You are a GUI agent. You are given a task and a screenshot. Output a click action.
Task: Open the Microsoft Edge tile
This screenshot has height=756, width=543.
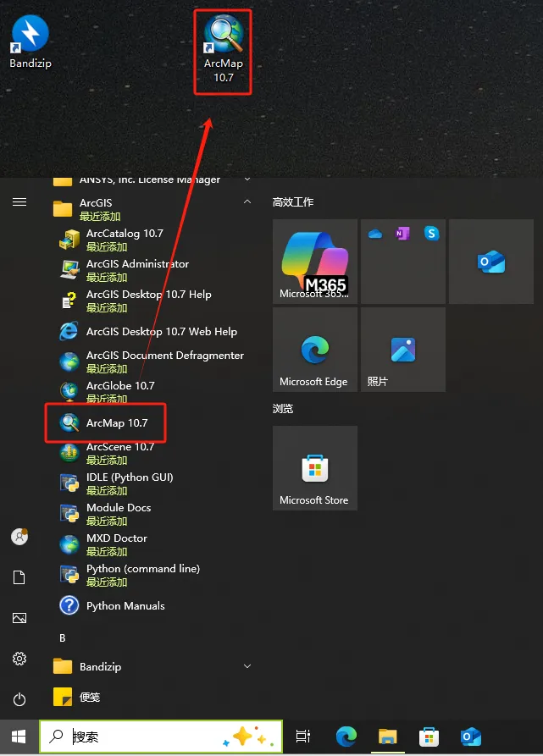tap(315, 350)
